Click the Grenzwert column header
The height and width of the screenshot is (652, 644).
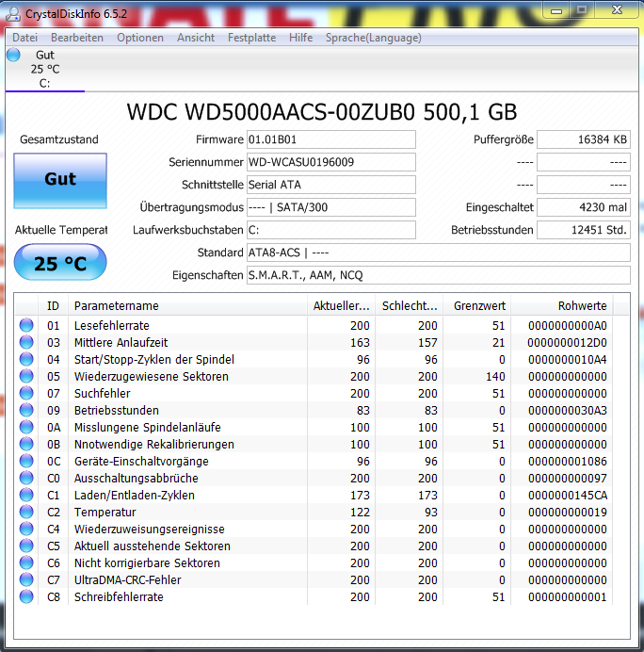tap(477, 306)
